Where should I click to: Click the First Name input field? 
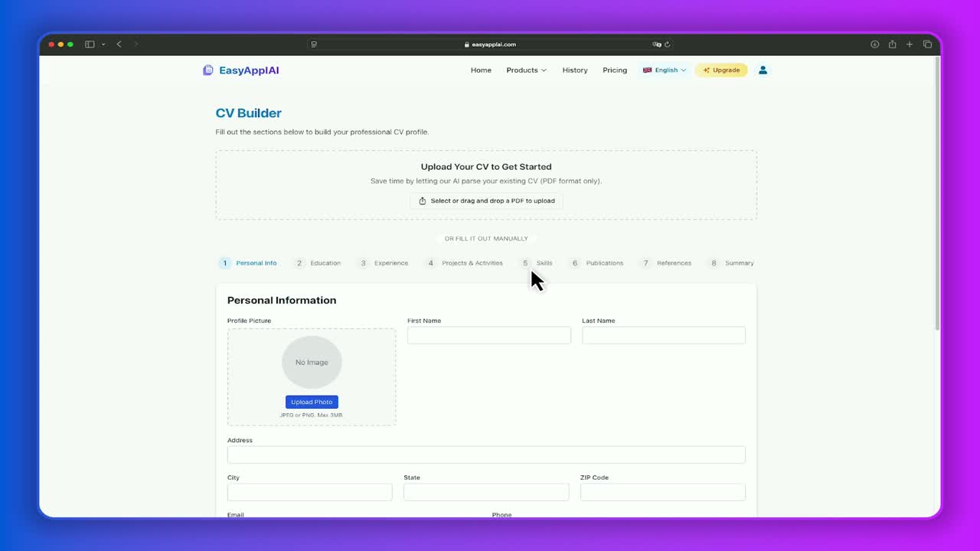tap(488, 335)
